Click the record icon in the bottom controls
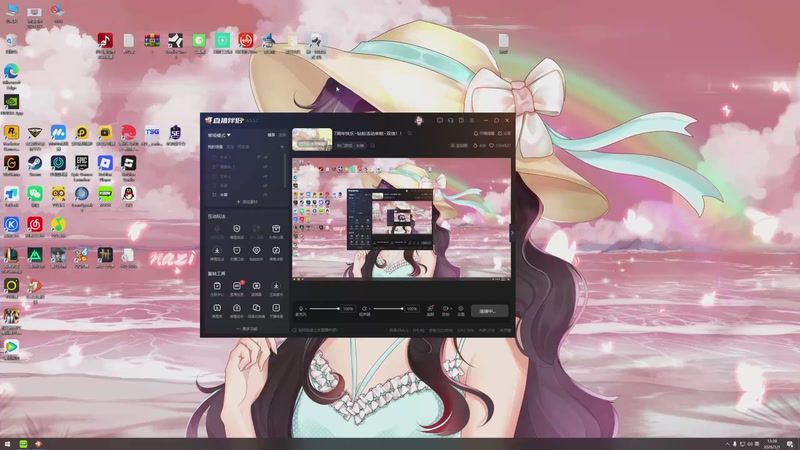800x450 pixels. pos(445,309)
